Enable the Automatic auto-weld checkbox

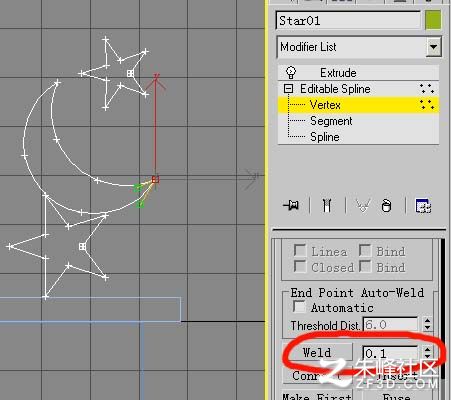point(299,307)
